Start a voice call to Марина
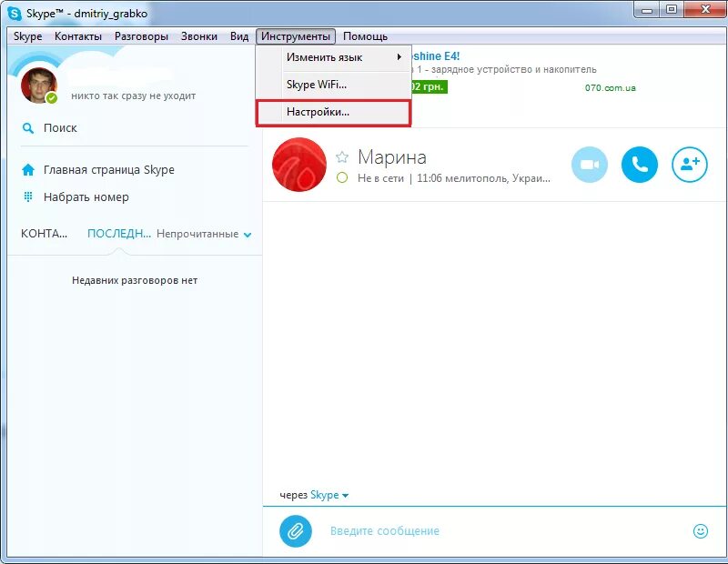728x564 pixels. 640,165
